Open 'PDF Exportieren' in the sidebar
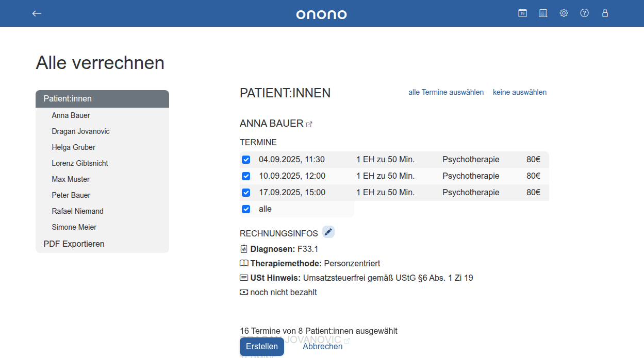Screen dimensions: 644x358 click(73, 243)
